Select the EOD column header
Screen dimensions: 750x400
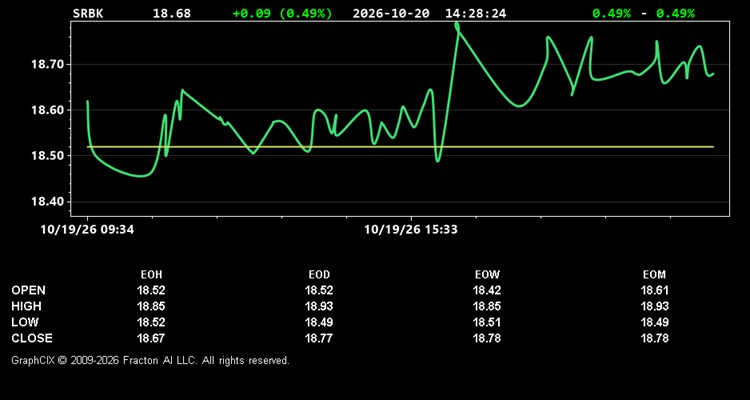pos(319,275)
